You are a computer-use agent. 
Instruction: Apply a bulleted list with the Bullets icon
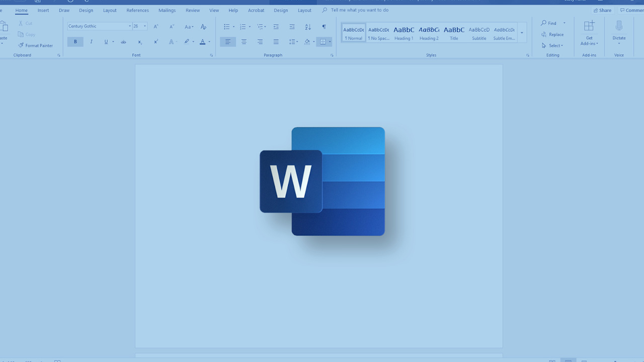tap(226, 26)
